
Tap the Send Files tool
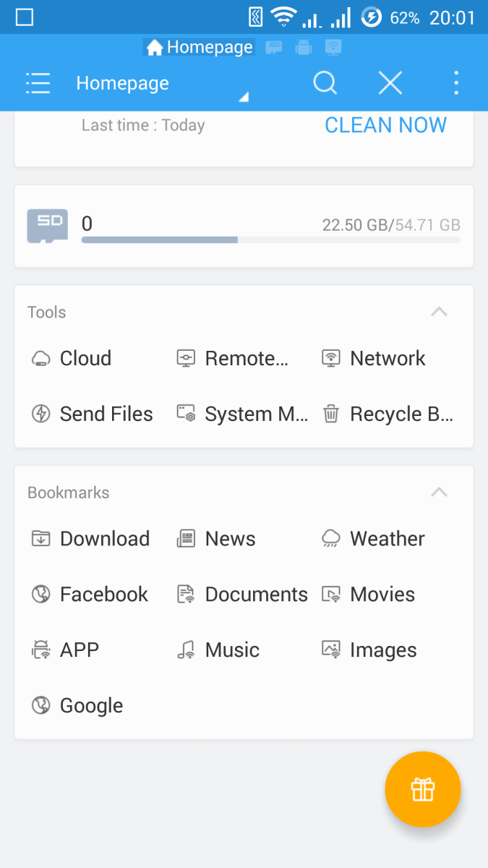point(92,414)
